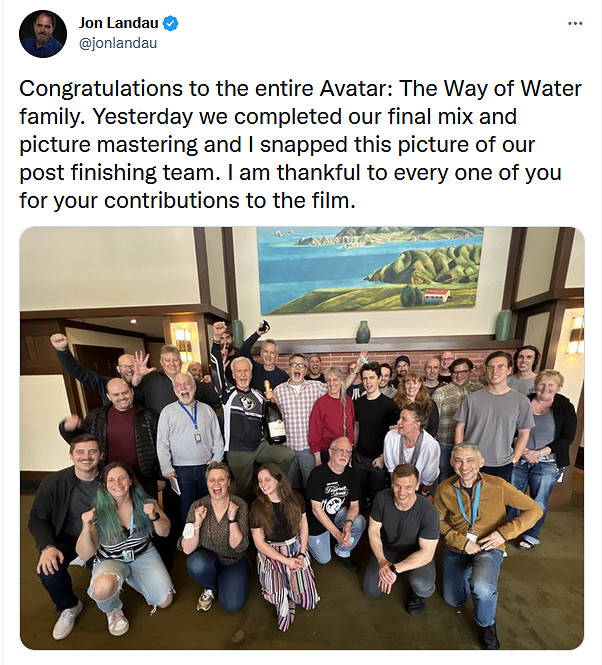Open the three-dot more options menu

point(574,22)
